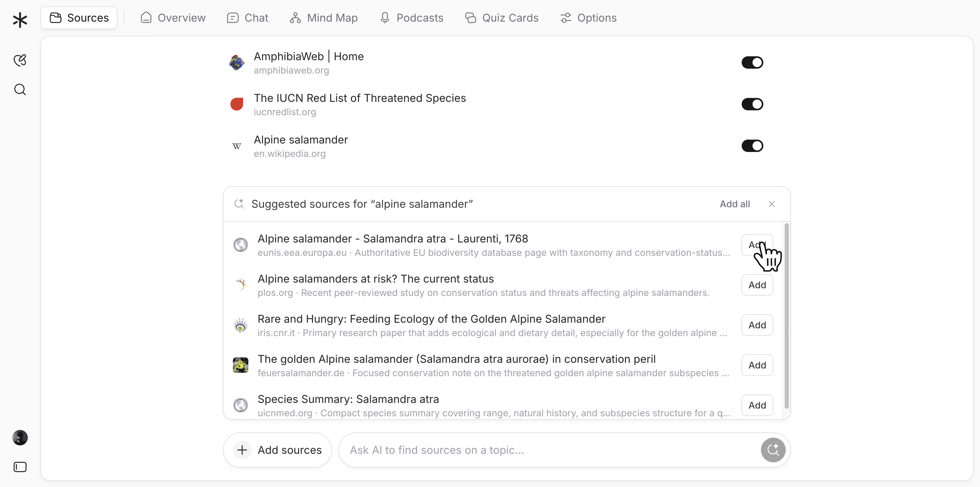Close the suggested sources panel

(772, 204)
